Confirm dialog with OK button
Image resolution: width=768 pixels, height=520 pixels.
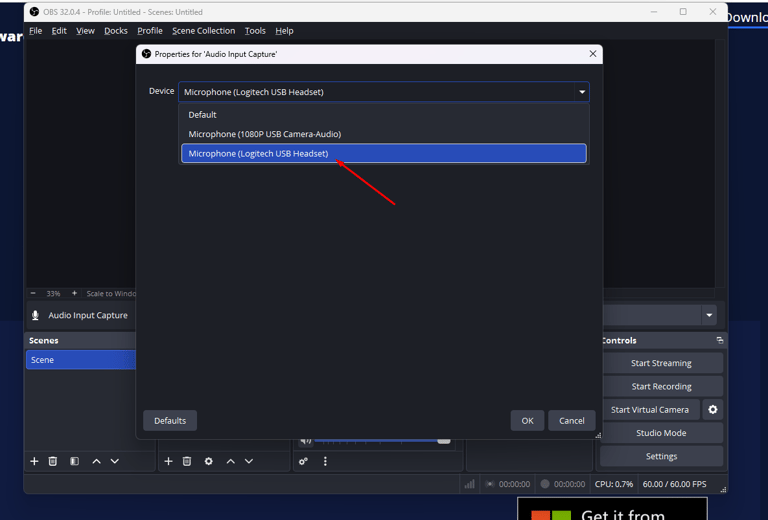point(528,421)
